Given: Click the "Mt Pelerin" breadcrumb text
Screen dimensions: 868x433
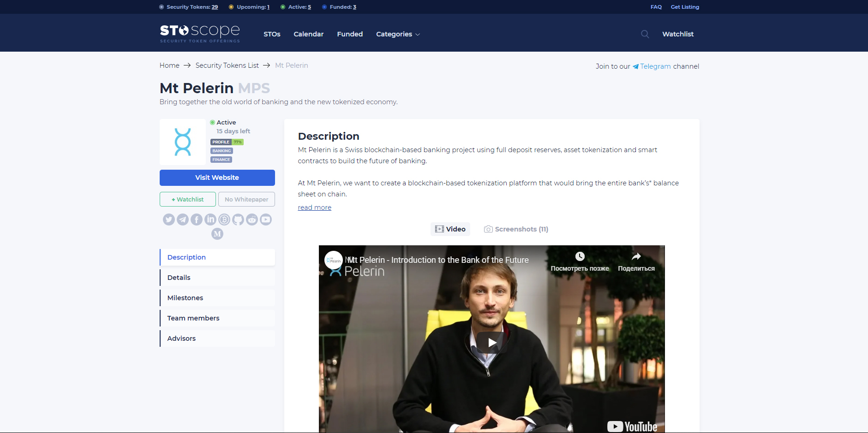Looking at the screenshot, I should point(292,65).
